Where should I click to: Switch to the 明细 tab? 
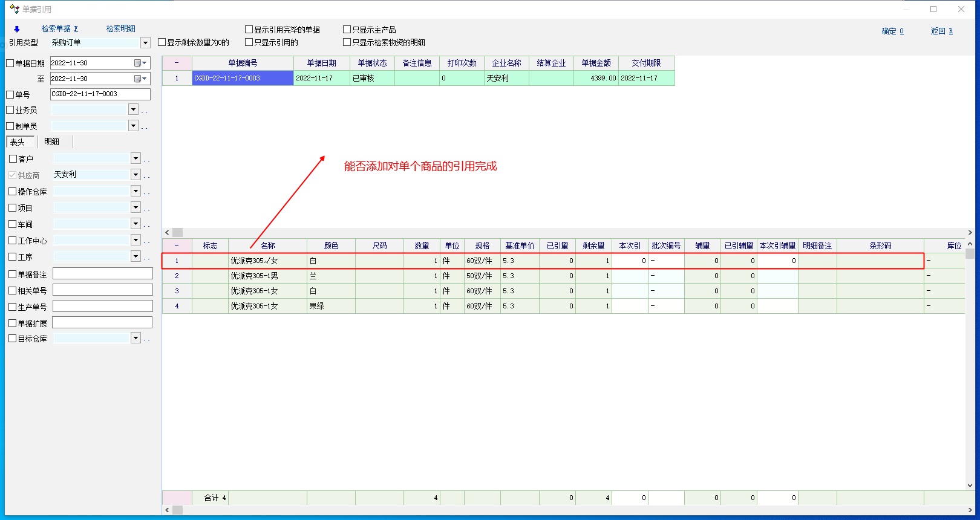point(52,141)
